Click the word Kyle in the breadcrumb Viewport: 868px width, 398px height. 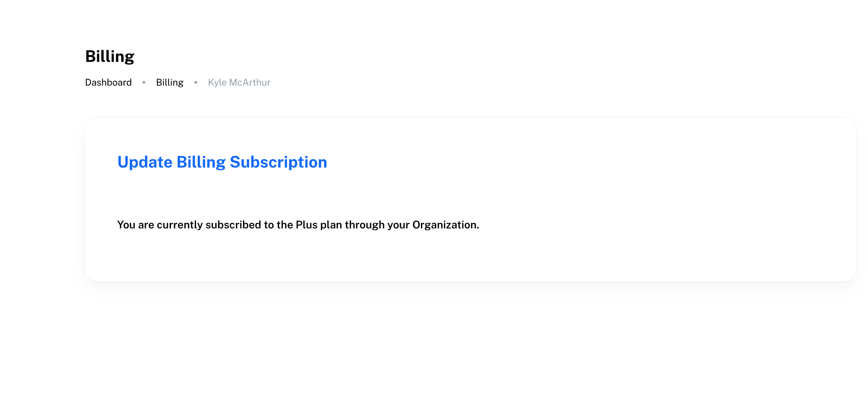click(x=217, y=83)
